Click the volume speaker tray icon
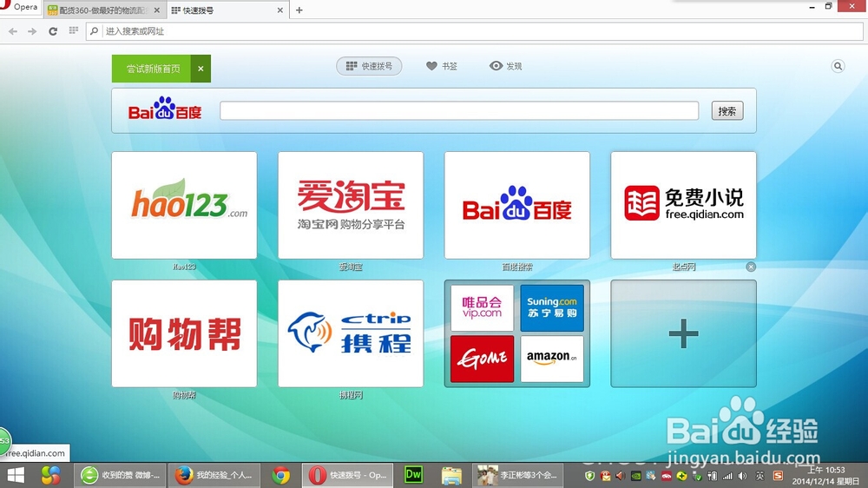868x488 pixels. click(743, 476)
